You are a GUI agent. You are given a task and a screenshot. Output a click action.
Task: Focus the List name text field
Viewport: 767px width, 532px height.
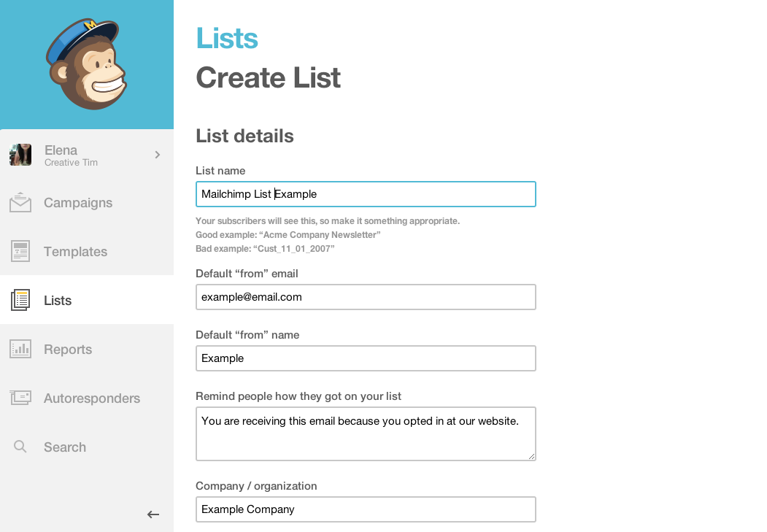pos(366,194)
